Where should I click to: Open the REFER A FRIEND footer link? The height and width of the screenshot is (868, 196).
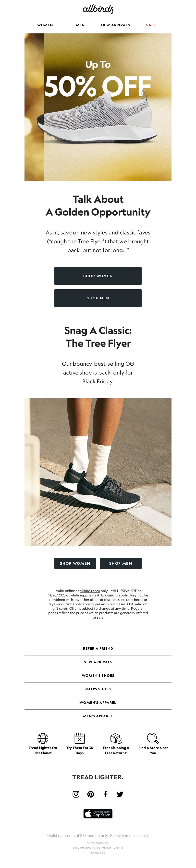(x=98, y=648)
